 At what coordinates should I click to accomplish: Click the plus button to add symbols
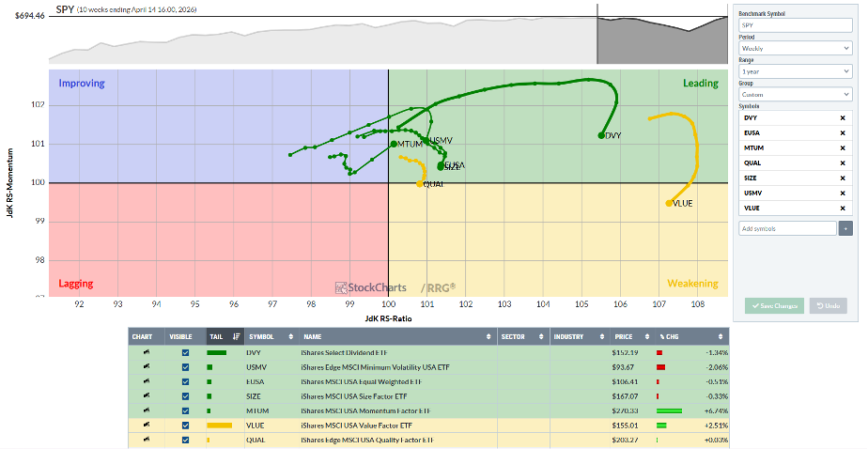pos(845,228)
